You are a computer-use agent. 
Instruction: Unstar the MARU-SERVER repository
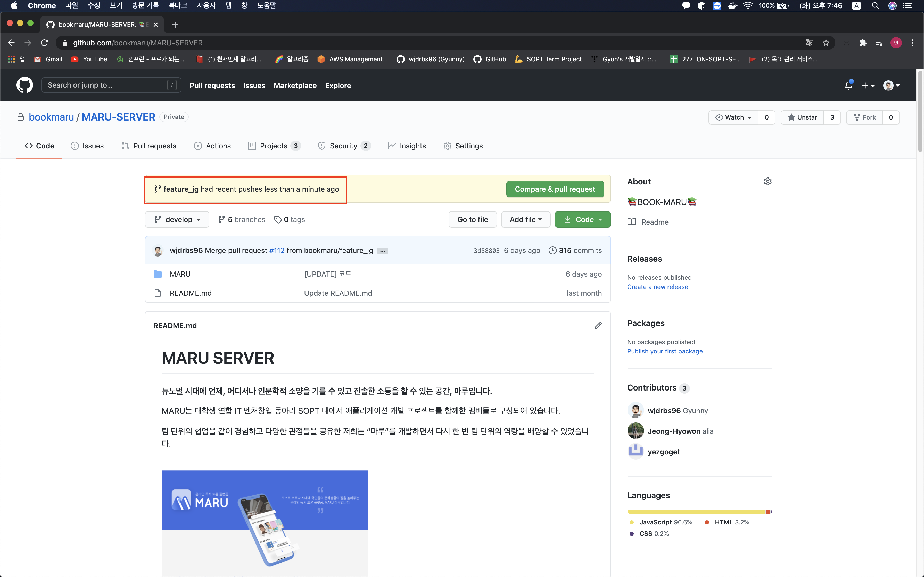click(802, 117)
